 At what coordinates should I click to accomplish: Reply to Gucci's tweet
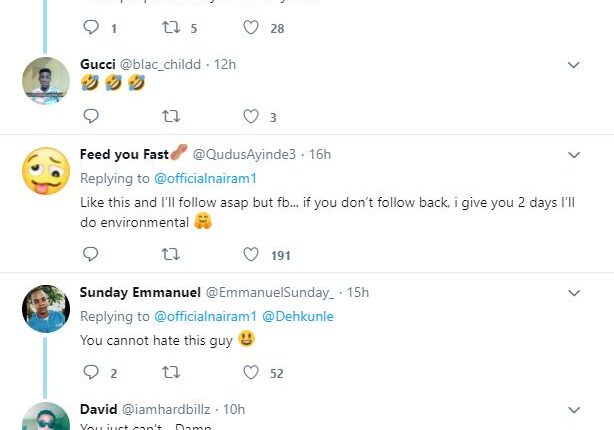point(91,117)
